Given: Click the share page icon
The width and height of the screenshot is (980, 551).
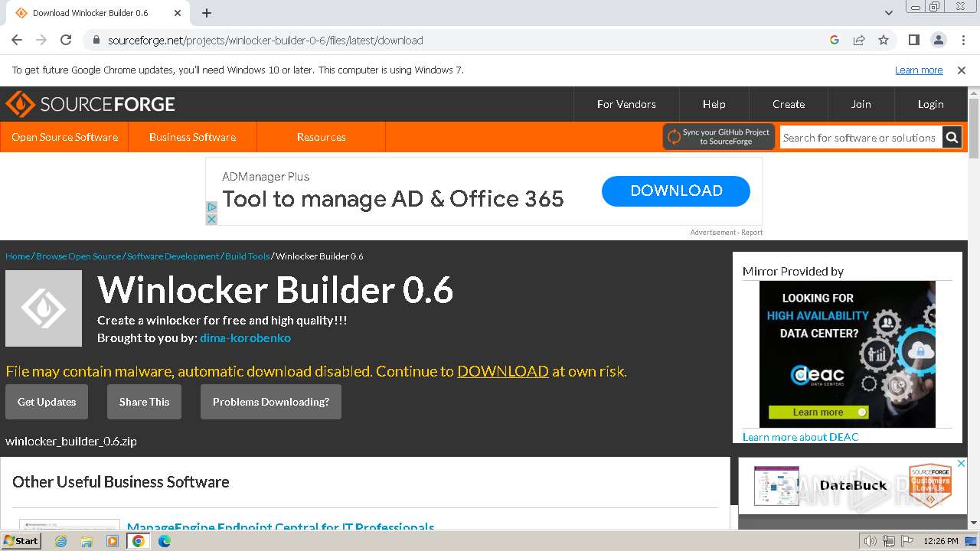Looking at the screenshot, I should point(859,40).
